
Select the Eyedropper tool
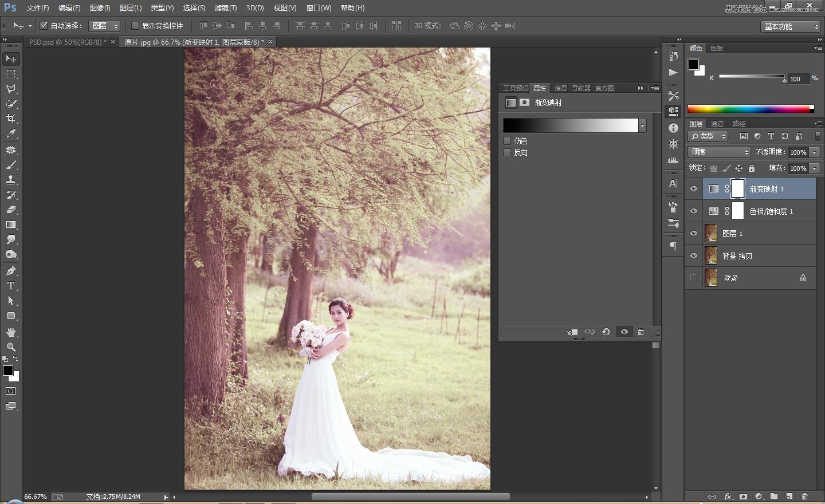(11, 134)
